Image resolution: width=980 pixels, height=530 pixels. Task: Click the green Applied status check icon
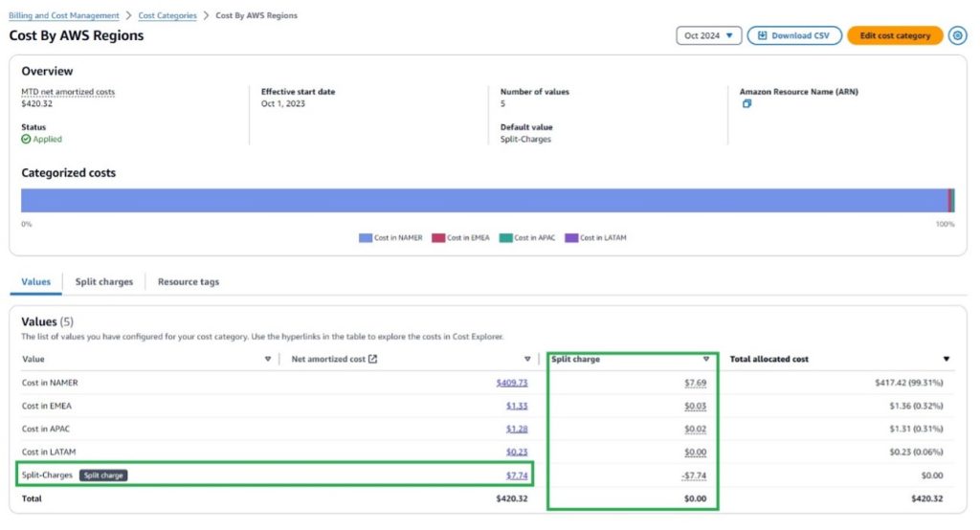(26, 140)
